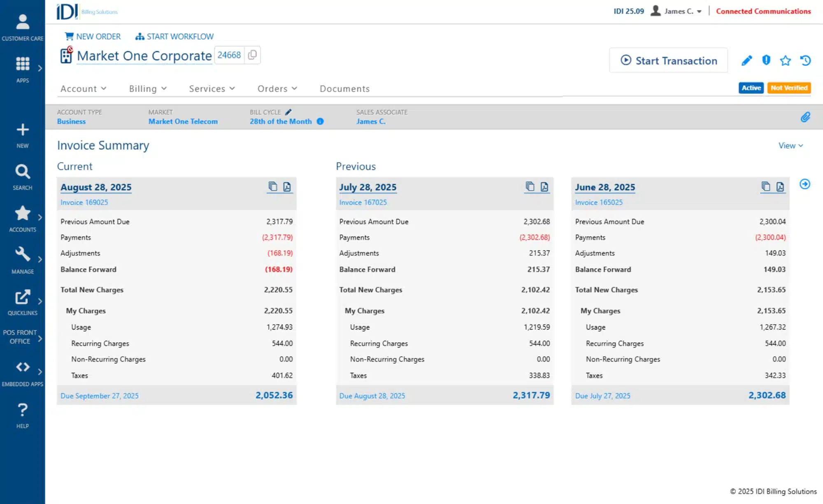Copy the July 28 invoice details
Viewport: 823px width, 504px height.
[530, 187]
